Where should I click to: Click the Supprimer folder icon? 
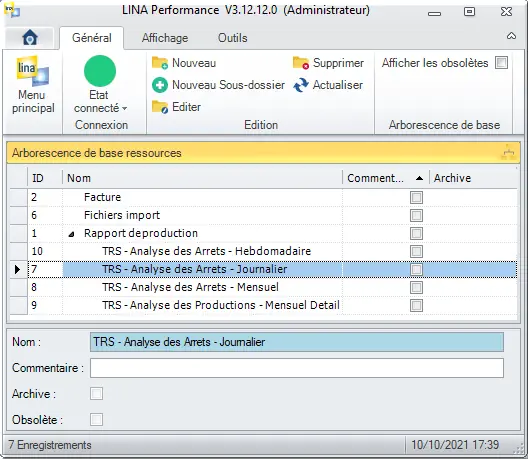click(x=301, y=63)
